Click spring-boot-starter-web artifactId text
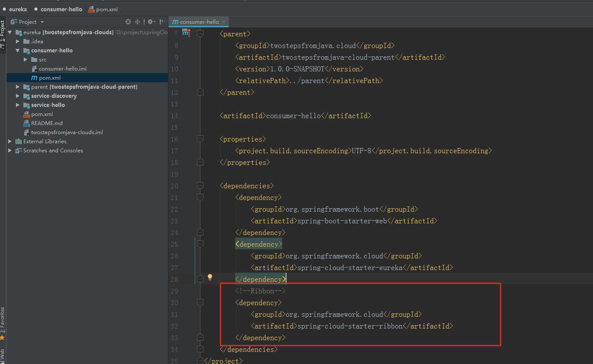Image resolution: width=593 pixels, height=364 pixels. [342, 221]
